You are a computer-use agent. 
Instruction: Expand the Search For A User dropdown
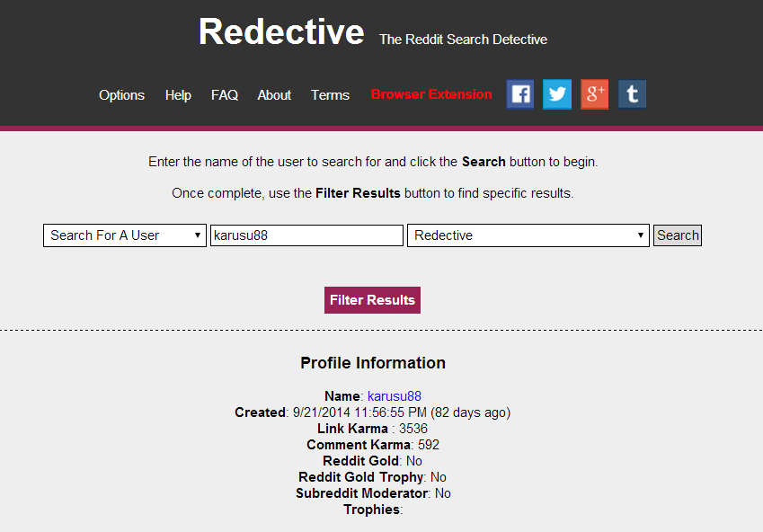point(125,235)
